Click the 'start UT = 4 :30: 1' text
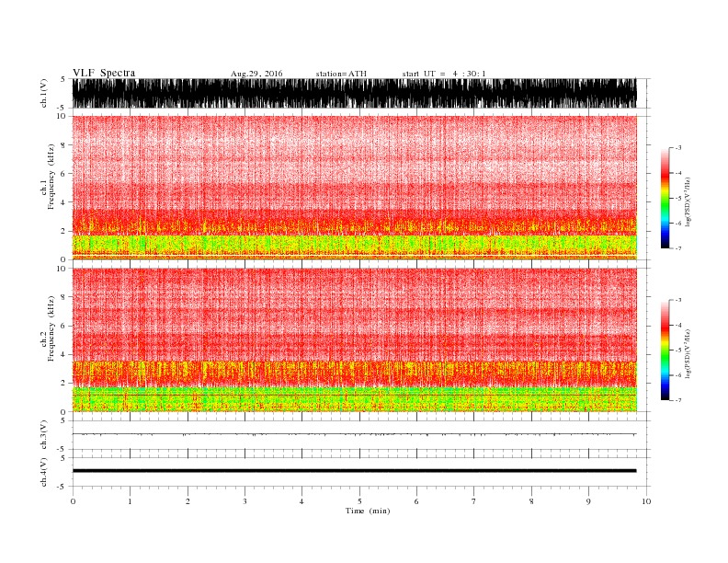The image size is (728, 563). tap(444, 74)
